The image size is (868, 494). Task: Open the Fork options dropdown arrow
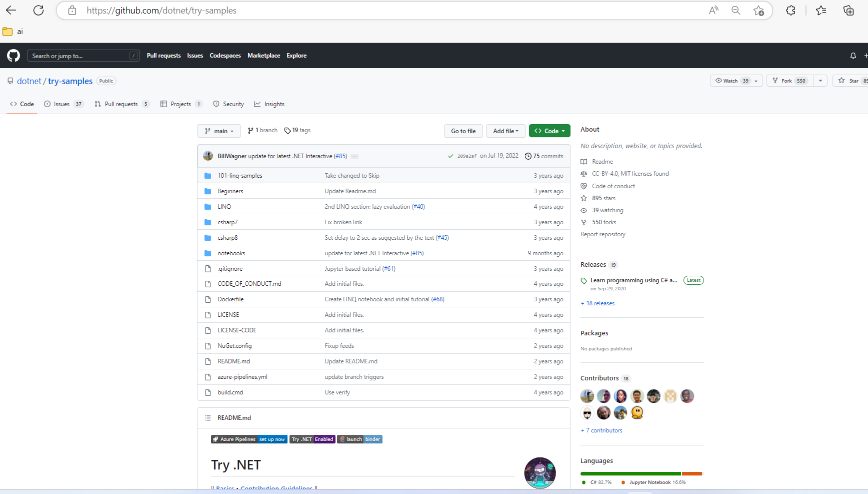click(820, 81)
